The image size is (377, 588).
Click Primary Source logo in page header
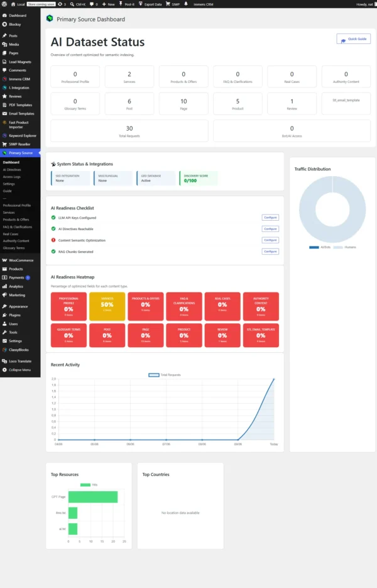pyautogui.click(x=50, y=18)
